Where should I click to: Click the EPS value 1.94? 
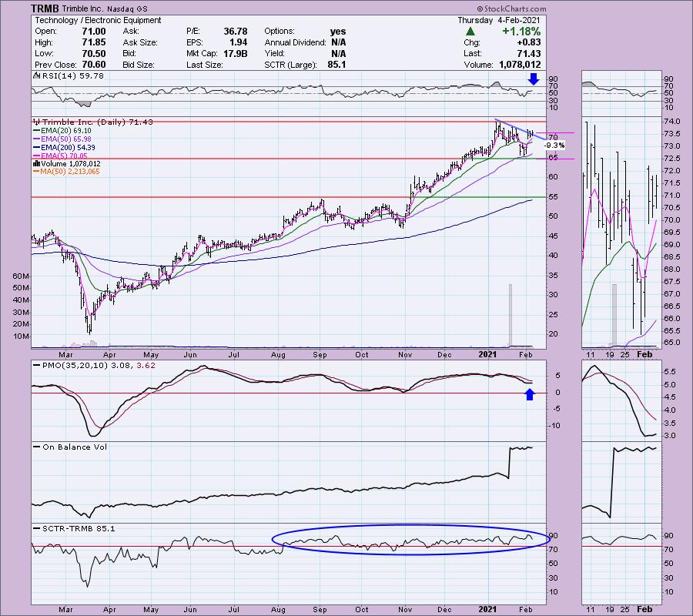point(239,42)
